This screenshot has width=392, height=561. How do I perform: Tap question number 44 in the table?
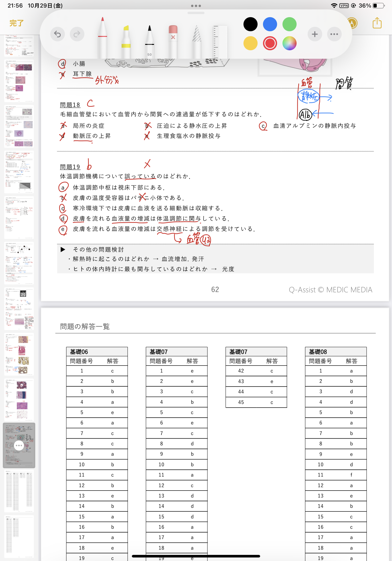coord(241,392)
